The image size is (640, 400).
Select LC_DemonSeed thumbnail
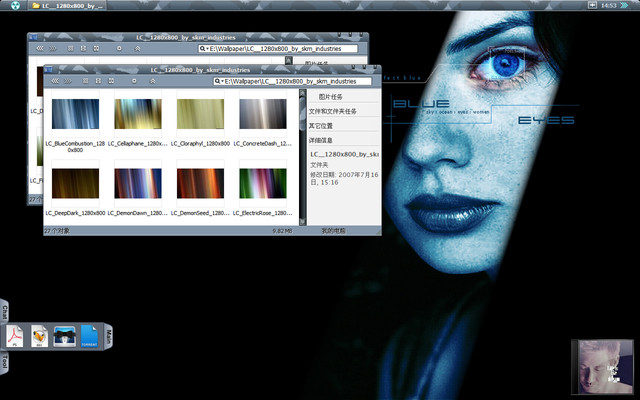click(x=200, y=183)
